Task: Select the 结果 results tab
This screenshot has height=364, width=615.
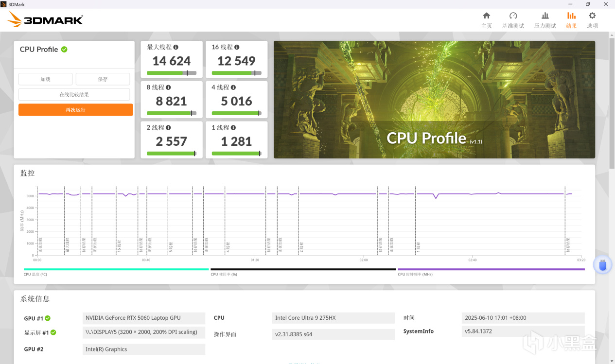Action: coord(571,20)
